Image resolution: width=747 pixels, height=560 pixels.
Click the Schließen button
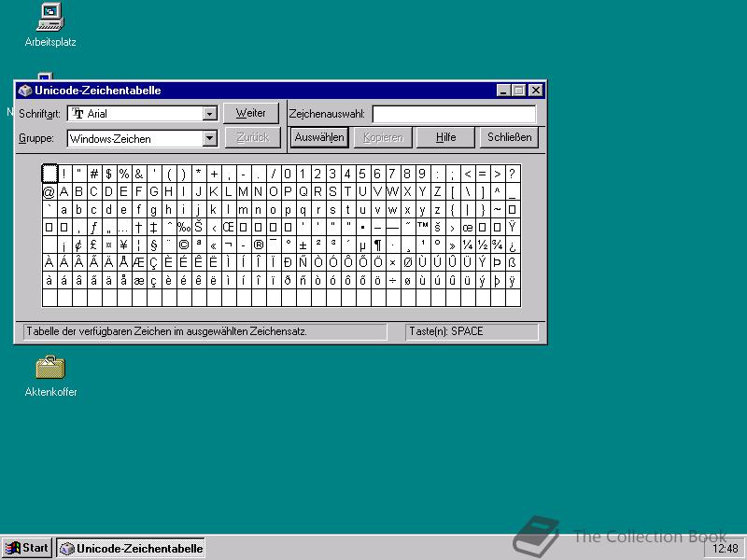pos(509,137)
